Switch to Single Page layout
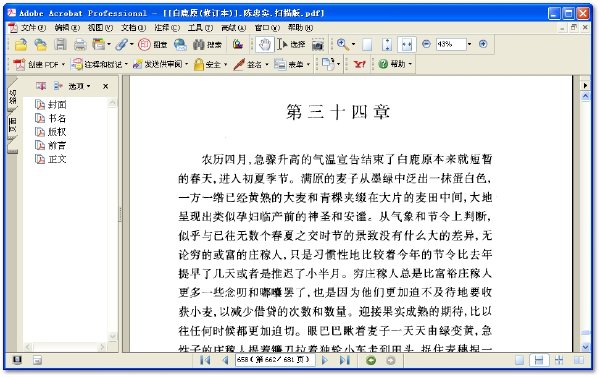Viewport: 600px width, 377px height. pos(519,360)
